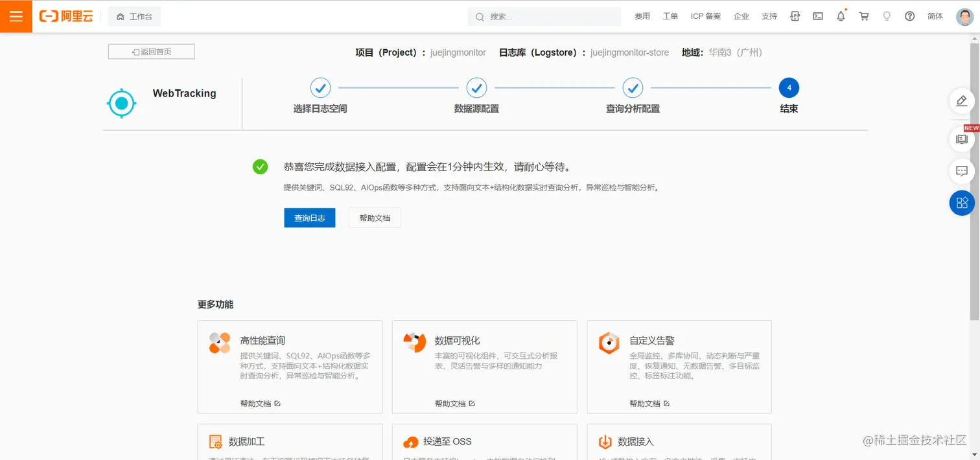Open 帮助文档 link under 高性能查询
980x460 pixels.
click(260, 403)
